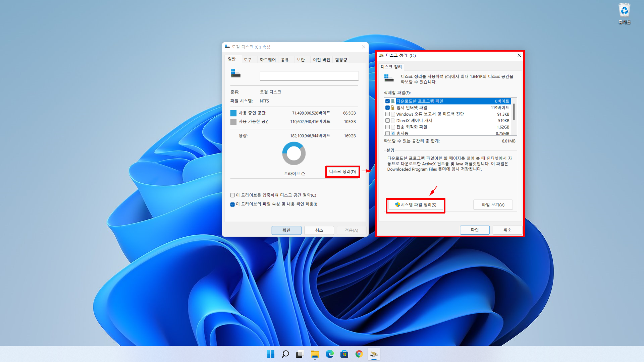644x362 pixels.
Task: Click the 시스템 파일 정리 button
Action: click(x=415, y=205)
